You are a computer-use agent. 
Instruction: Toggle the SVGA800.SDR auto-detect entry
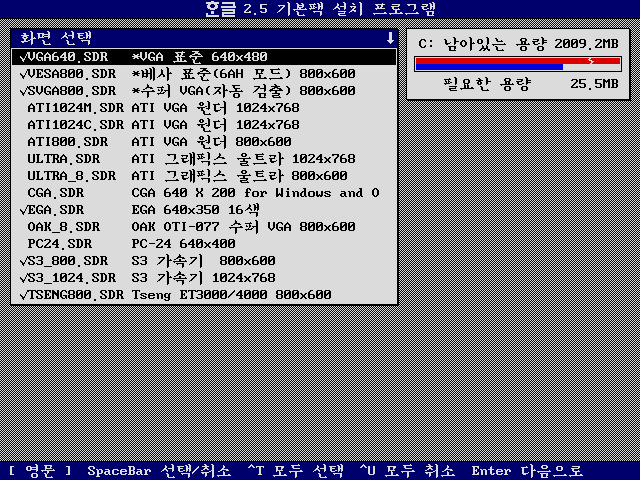click(x=204, y=91)
